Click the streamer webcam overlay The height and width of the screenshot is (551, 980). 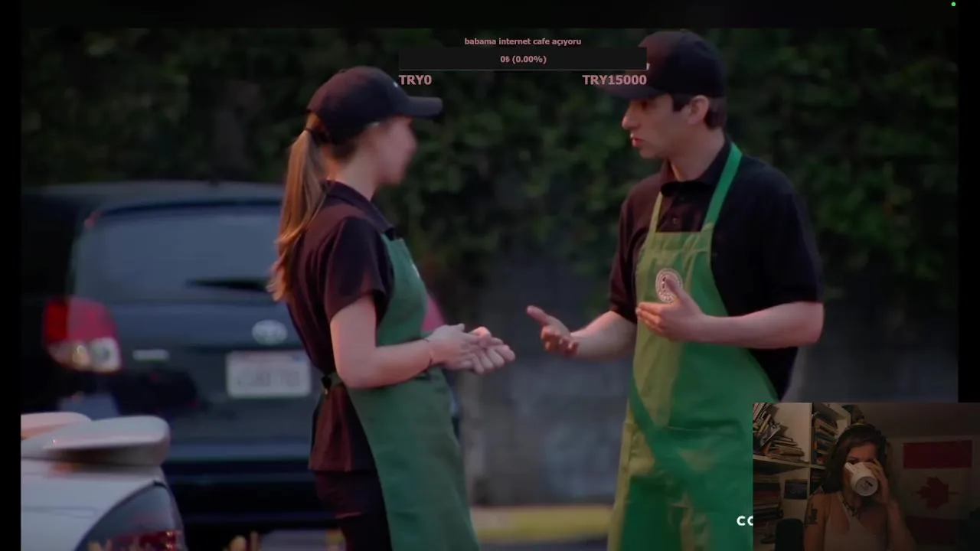866,477
